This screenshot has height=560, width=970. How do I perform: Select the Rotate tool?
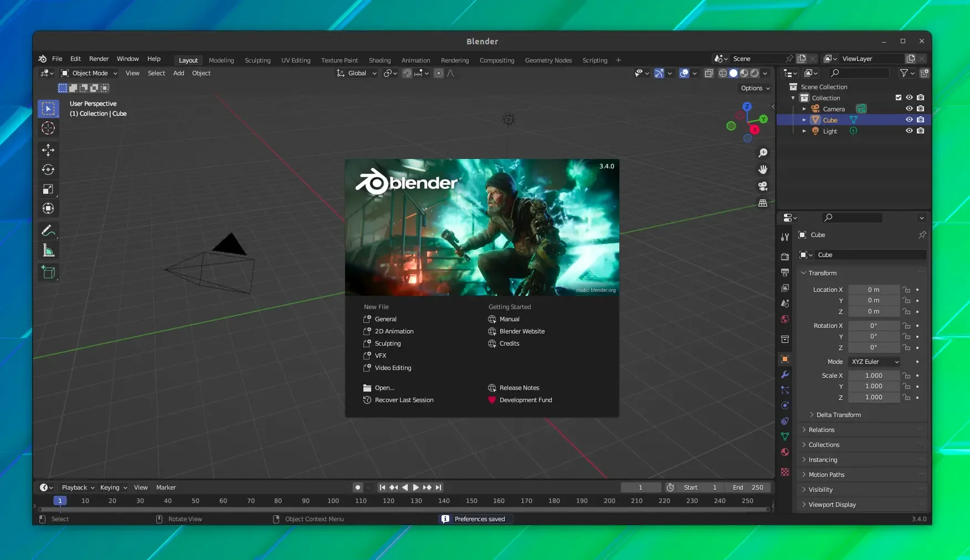[48, 169]
